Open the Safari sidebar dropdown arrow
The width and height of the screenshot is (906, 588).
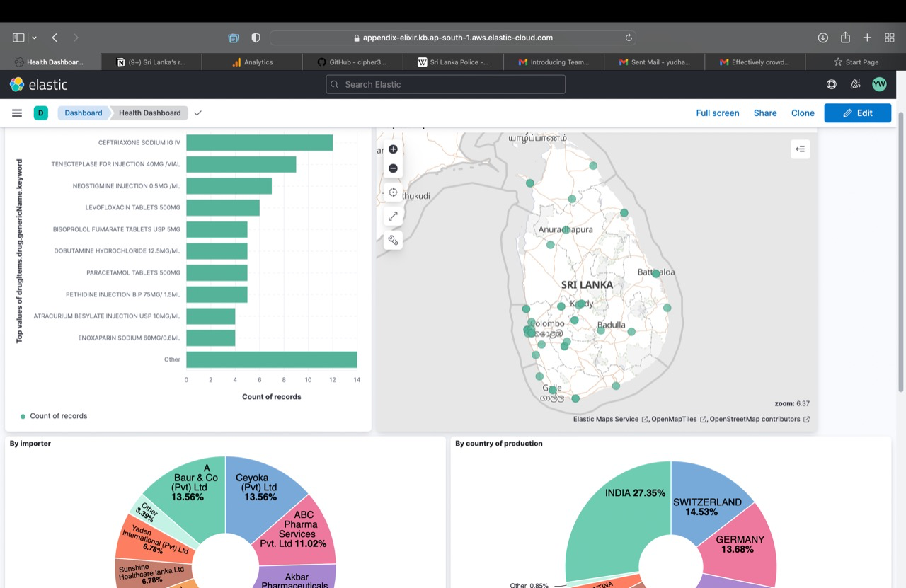34,38
